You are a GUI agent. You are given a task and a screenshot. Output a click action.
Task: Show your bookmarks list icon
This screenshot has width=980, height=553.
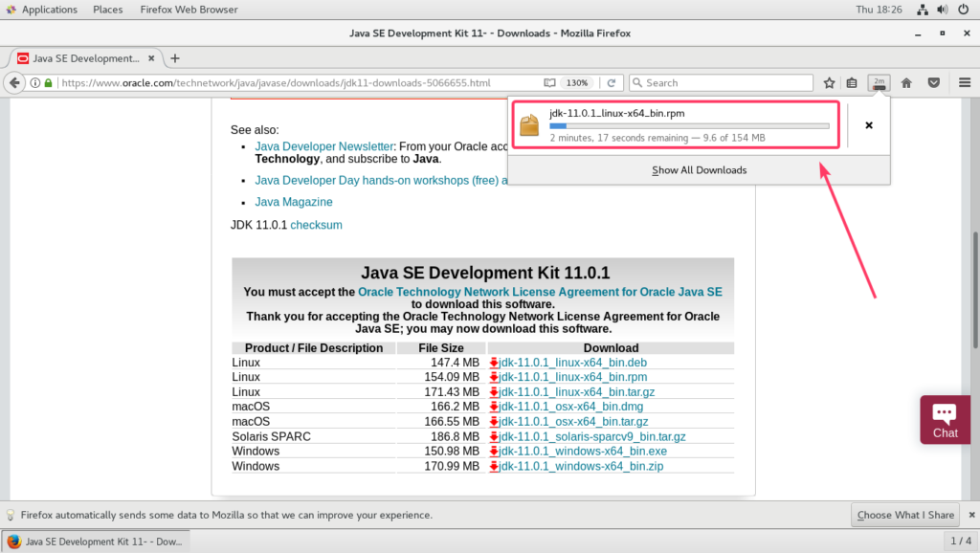click(x=852, y=82)
